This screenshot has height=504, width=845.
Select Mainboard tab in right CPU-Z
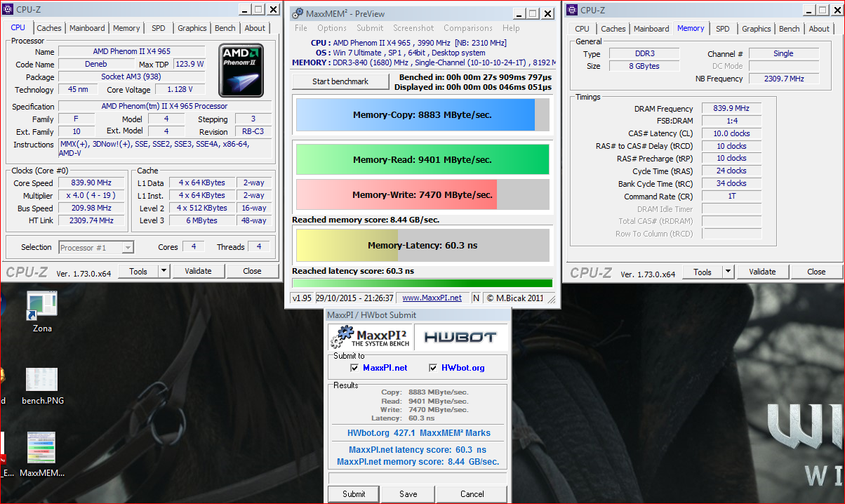[x=651, y=29]
